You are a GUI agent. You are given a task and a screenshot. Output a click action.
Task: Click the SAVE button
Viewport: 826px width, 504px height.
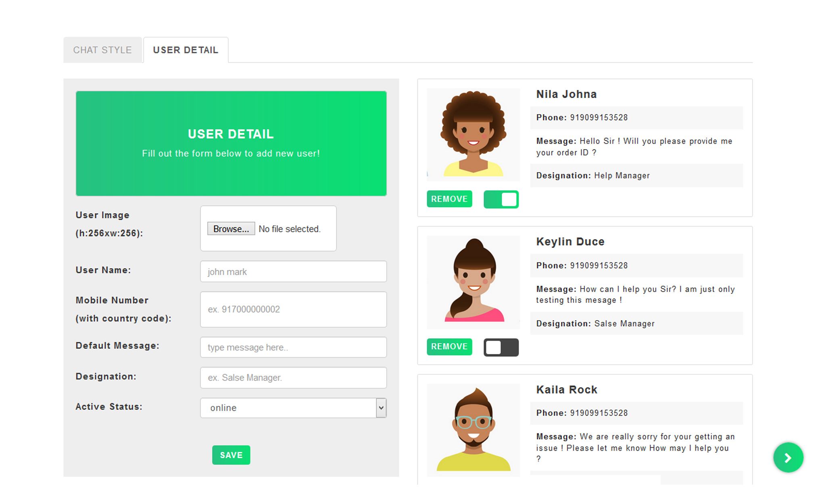231,455
